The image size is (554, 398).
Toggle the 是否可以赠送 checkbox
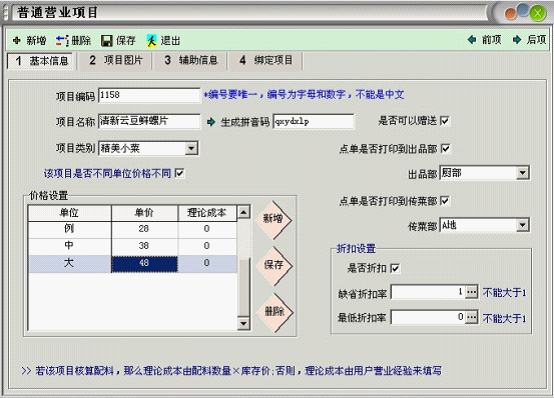point(445,121)
